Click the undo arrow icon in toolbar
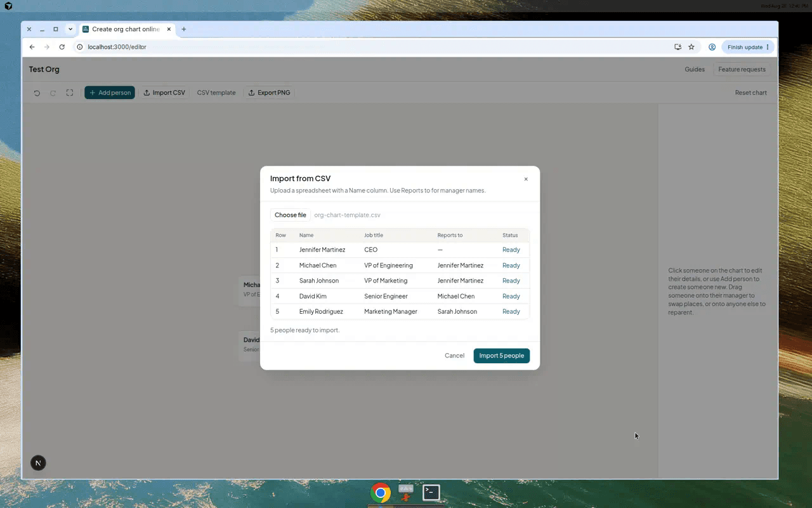This screenshot has width=812, height=508. pos(37,93)
